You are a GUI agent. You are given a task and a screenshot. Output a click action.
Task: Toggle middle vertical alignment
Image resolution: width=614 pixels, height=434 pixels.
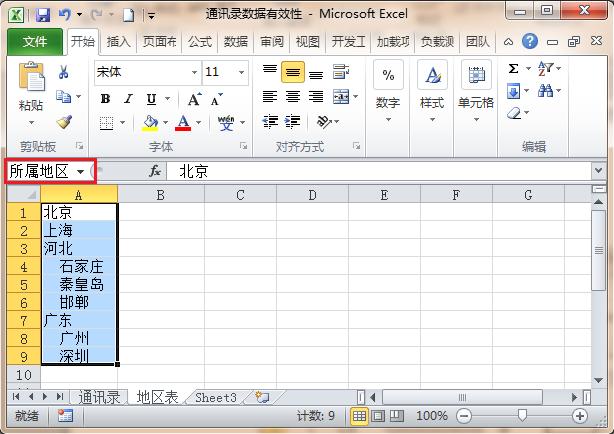point(293,72)
